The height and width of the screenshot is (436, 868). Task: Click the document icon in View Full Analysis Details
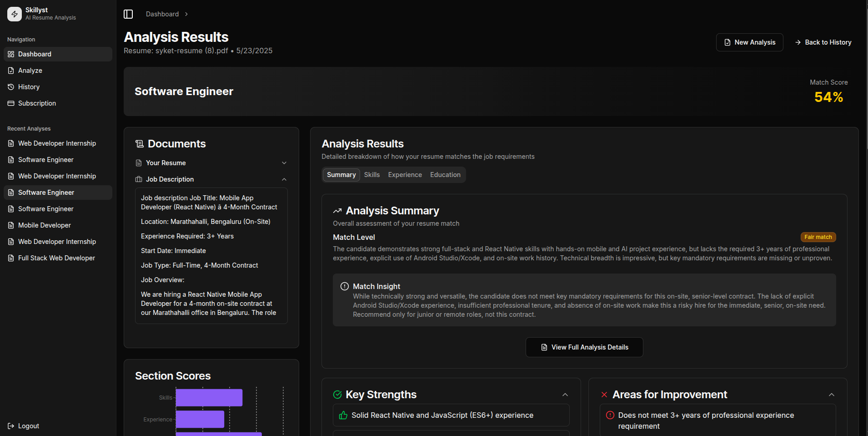click(x=544, y=347)
